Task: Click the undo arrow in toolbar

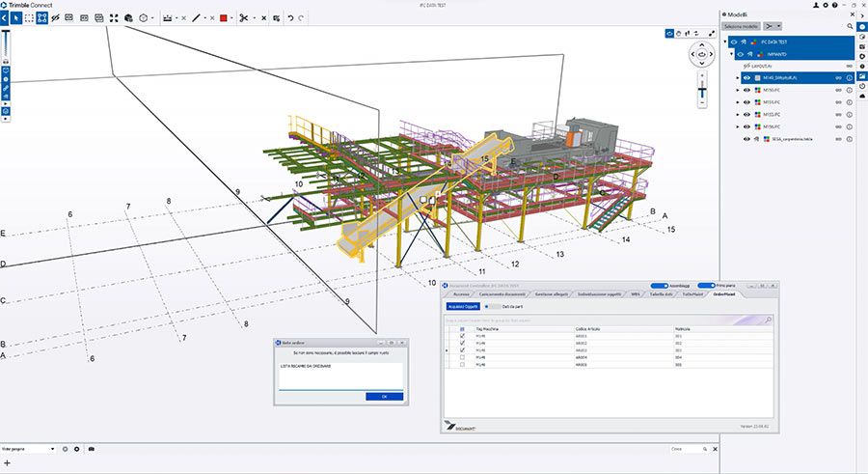Action: [x=291, y=17]
